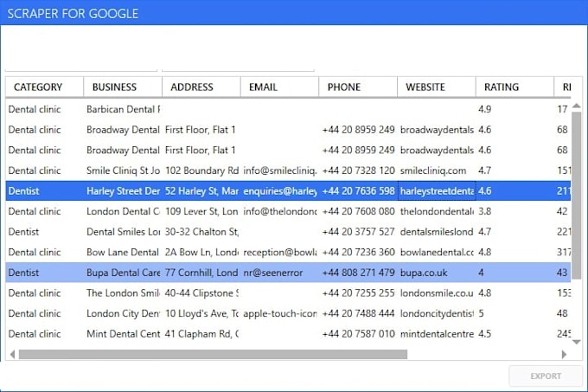The height and width of the screenshot is (392, 588).
Task: Click phone +44 20 7587 010
Action: click(x=358, y=334)
